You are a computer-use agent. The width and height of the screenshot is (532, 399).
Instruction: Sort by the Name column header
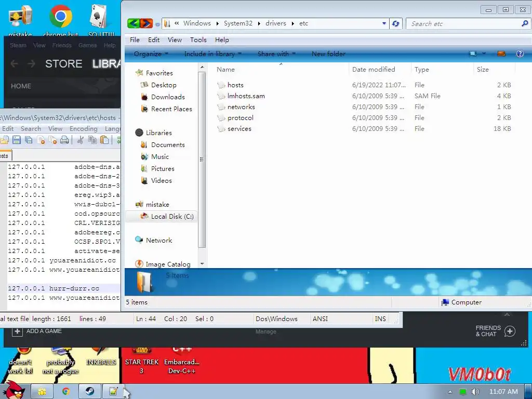225,69
